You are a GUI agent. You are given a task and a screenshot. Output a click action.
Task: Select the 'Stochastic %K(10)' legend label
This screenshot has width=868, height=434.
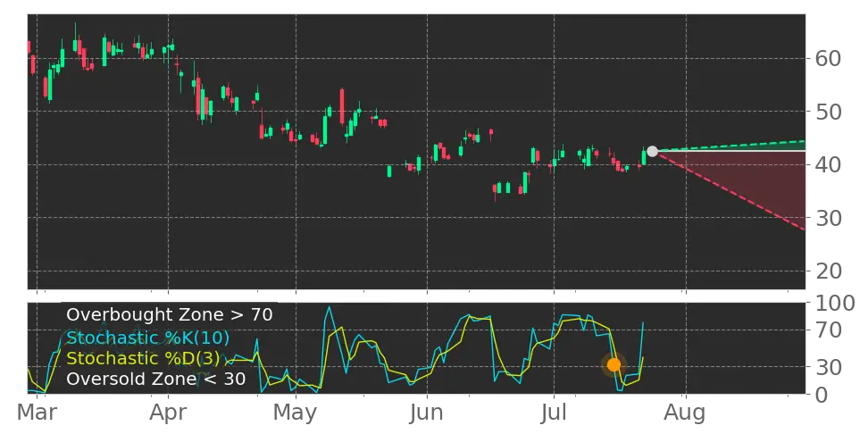tap(147, 338)
